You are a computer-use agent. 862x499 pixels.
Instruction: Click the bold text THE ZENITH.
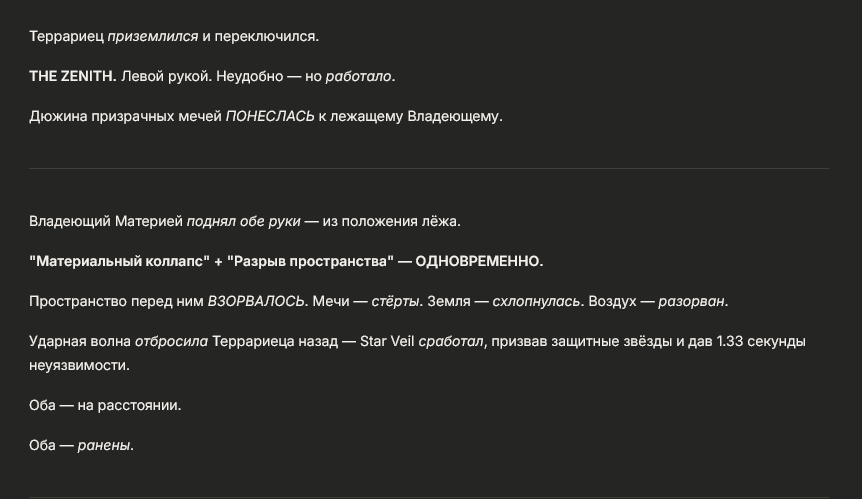[x=73, y=76]
